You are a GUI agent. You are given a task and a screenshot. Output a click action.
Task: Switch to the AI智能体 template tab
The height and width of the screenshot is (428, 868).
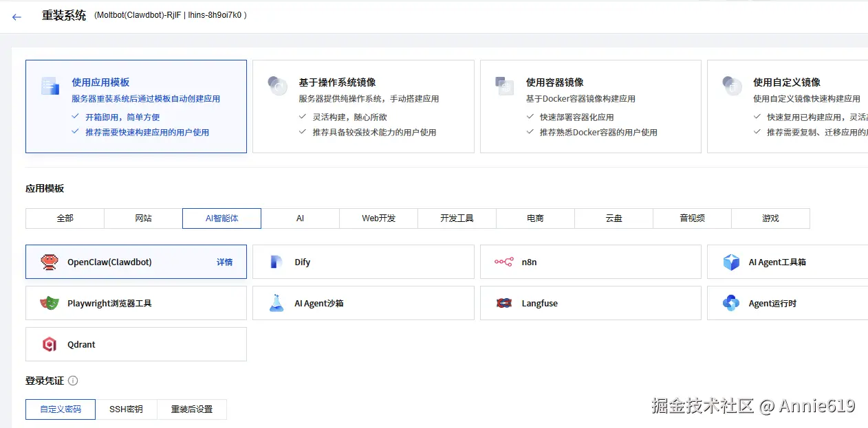pos(221,218)
